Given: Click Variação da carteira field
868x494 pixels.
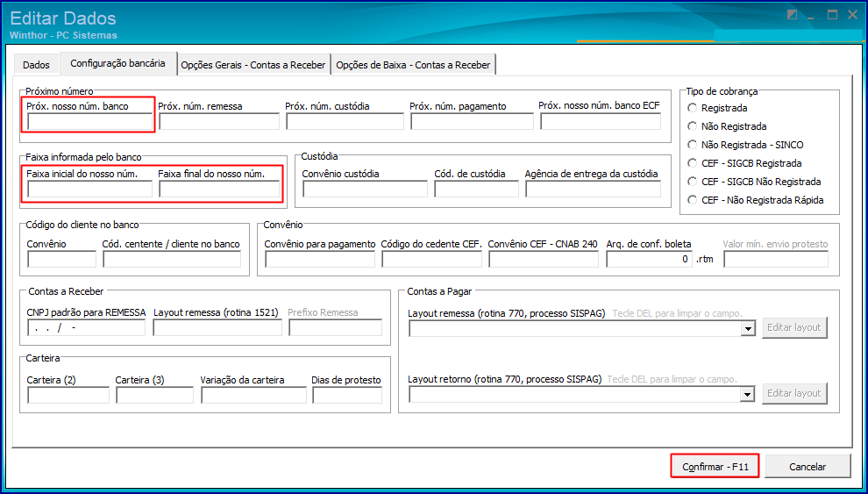Looking at the screenshot, I should tap(253, 396).
